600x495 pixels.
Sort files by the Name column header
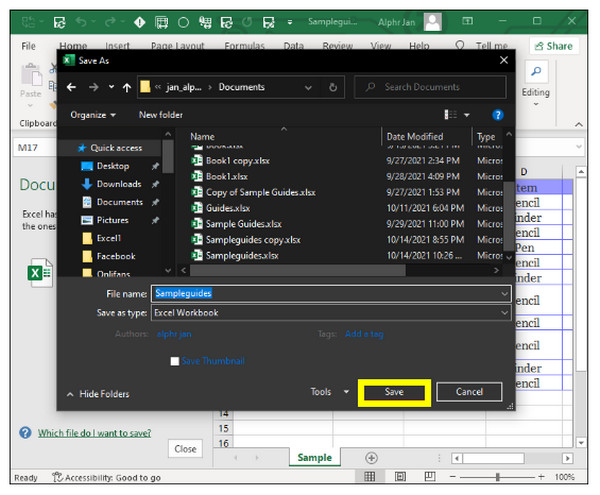202,137
